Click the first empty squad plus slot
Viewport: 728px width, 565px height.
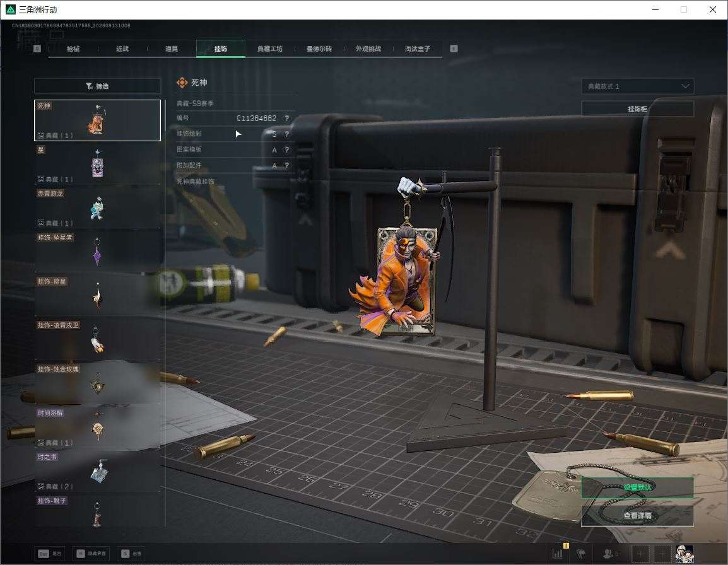(640, 554)
